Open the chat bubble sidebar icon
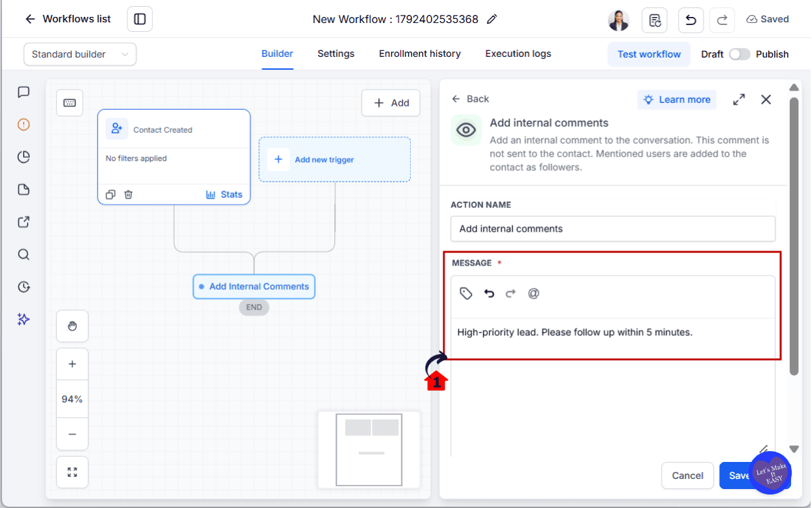This screenshot has width=812, height=508. [x=24, y=92]
